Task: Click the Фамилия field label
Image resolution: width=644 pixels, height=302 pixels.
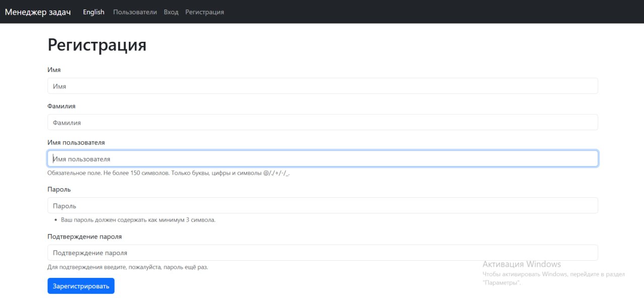Action: click(x=61, y=106)
